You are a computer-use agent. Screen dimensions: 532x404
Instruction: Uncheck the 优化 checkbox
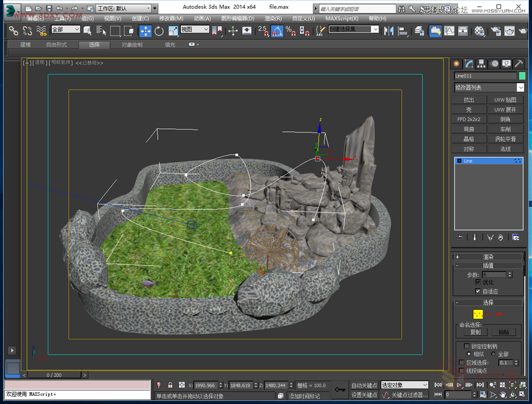pos(479,283)
